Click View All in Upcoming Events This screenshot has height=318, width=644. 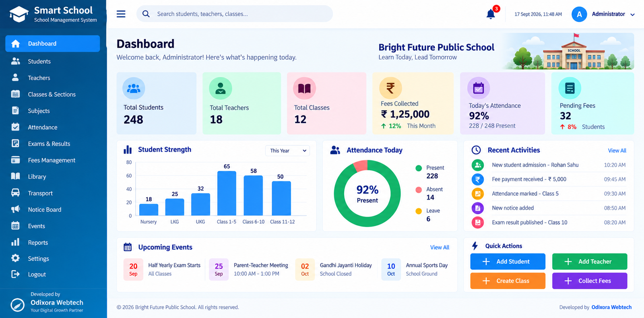[440, 248]
